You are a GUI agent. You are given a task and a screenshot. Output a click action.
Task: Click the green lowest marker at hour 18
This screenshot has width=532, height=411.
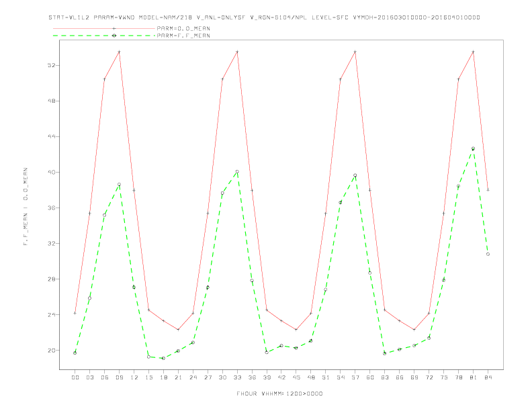(163, 358)
